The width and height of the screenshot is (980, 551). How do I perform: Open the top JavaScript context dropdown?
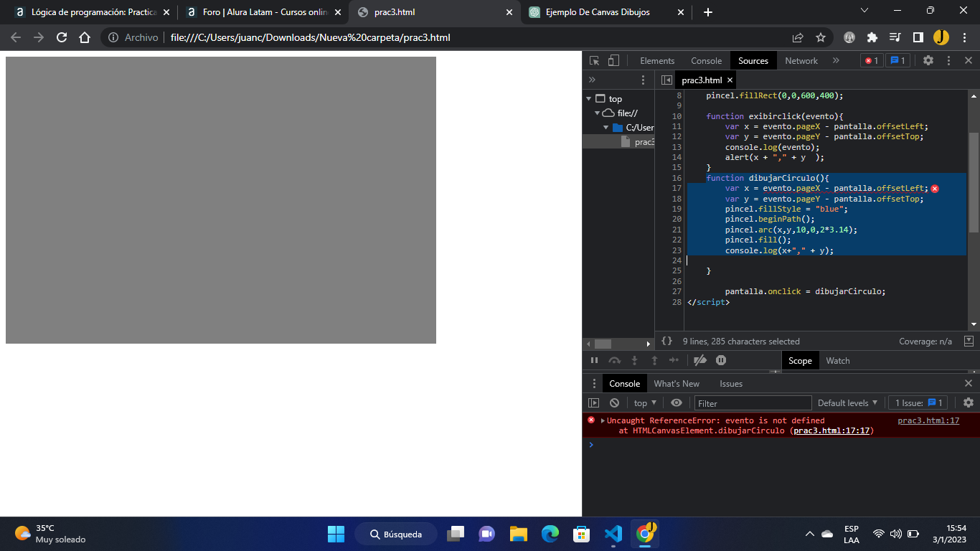[x=645, y=403]
